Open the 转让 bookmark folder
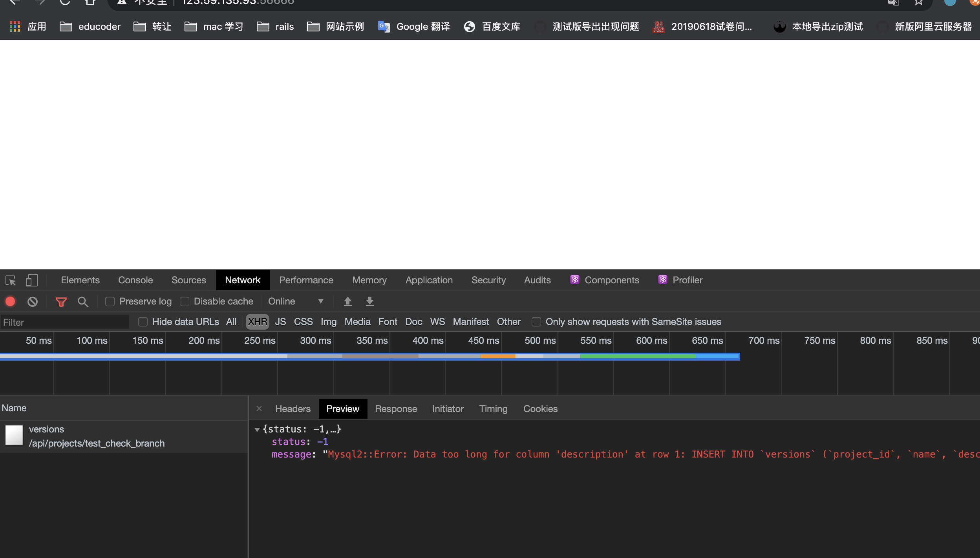 (x=152, y=26)
